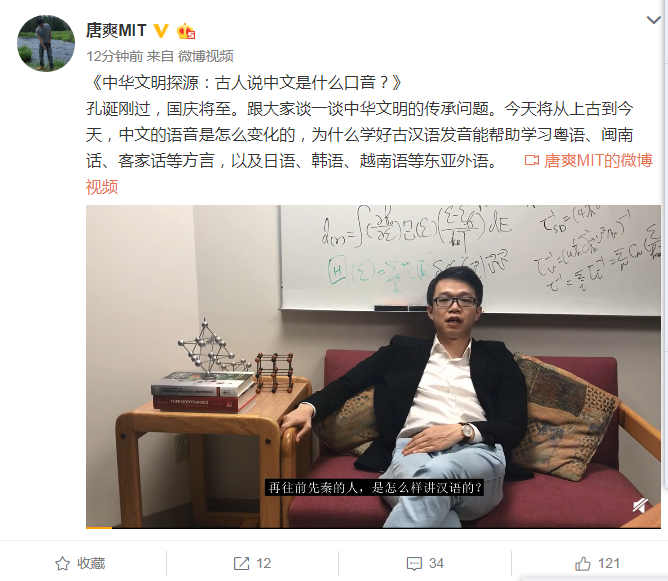Click the gold V verification badge
668x581 pixels.
tap(161, 31)
